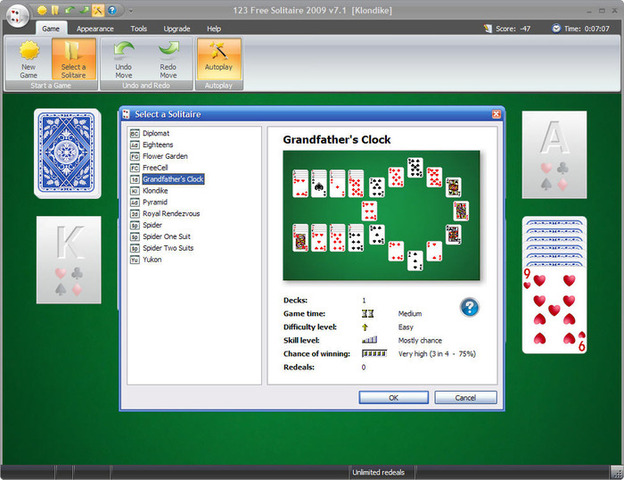Viewport: 624px width, 480px height.
Task: Select Royal Rendezvous in the list
Action: tap(171, 214)
